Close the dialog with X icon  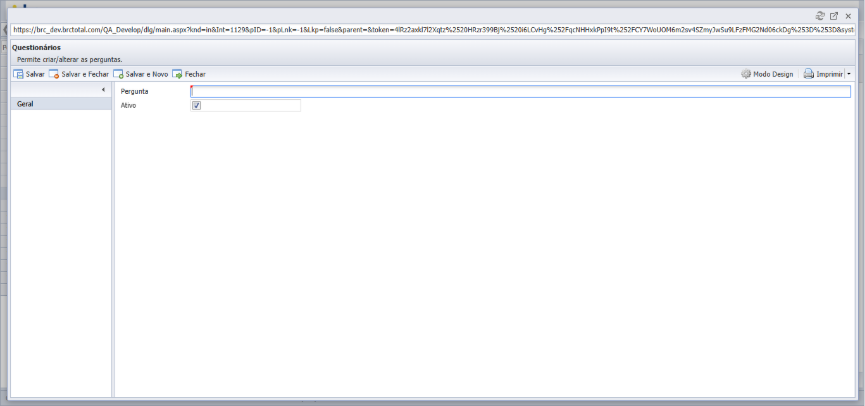click(848, 16)
